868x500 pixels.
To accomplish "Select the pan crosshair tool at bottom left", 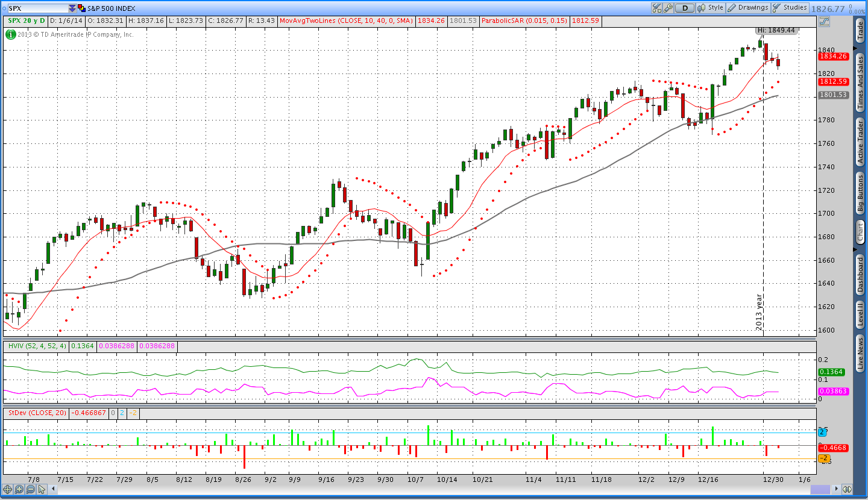I will [8, 489].
